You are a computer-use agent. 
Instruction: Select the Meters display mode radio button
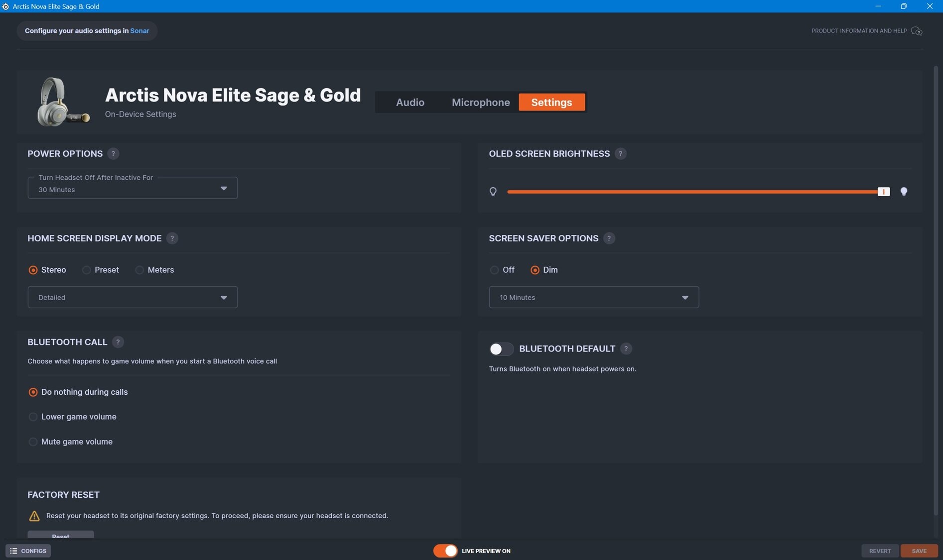tap(139, 270)
